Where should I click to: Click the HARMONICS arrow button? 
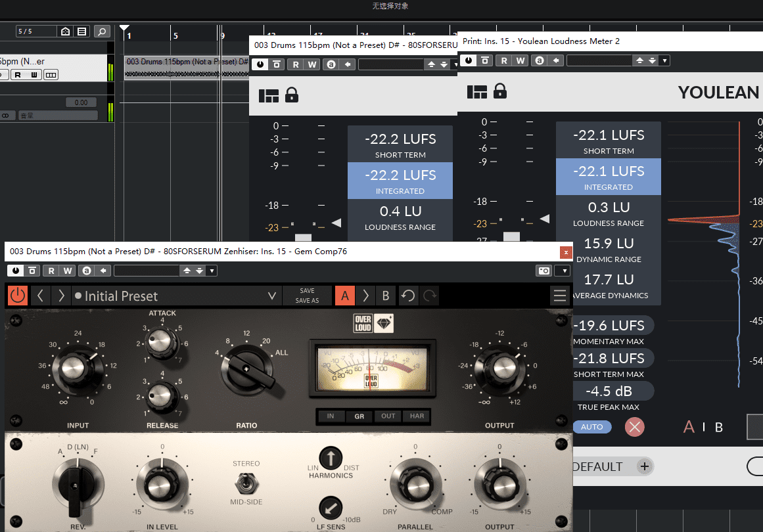click(x=331, y=458)
